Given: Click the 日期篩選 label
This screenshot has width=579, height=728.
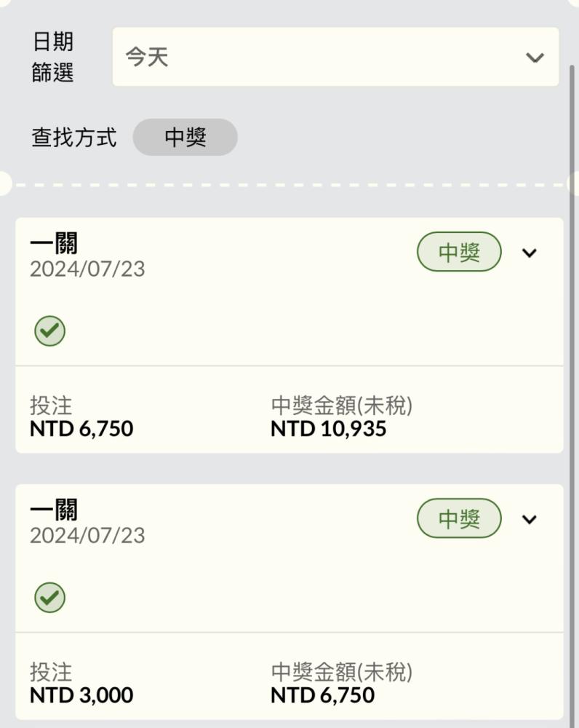Looking at the screenshot, I should [x=52, y=57].
